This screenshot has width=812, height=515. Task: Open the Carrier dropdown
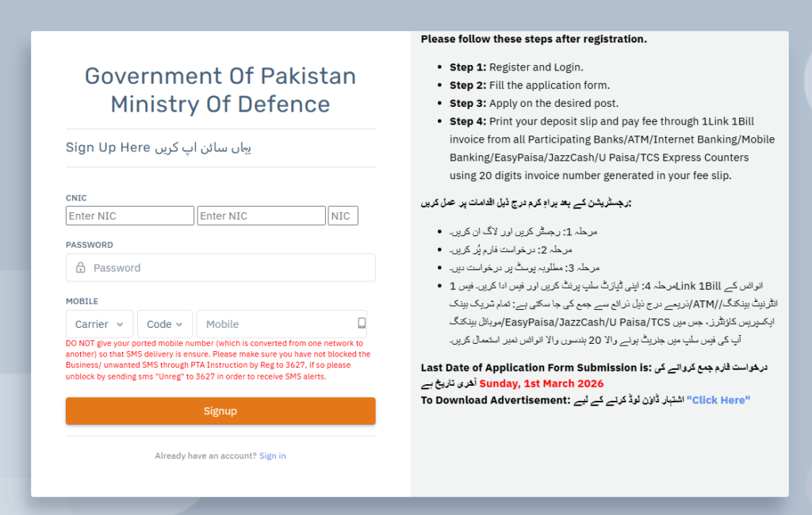pos(99,323)
